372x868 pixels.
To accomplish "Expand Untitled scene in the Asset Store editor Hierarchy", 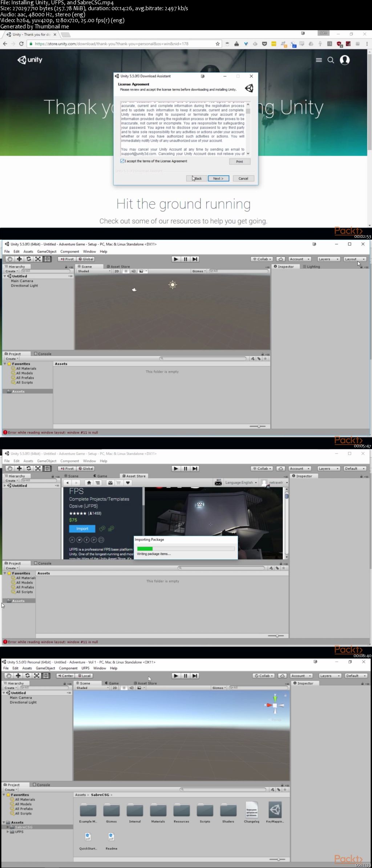I will tap(5, 486).
